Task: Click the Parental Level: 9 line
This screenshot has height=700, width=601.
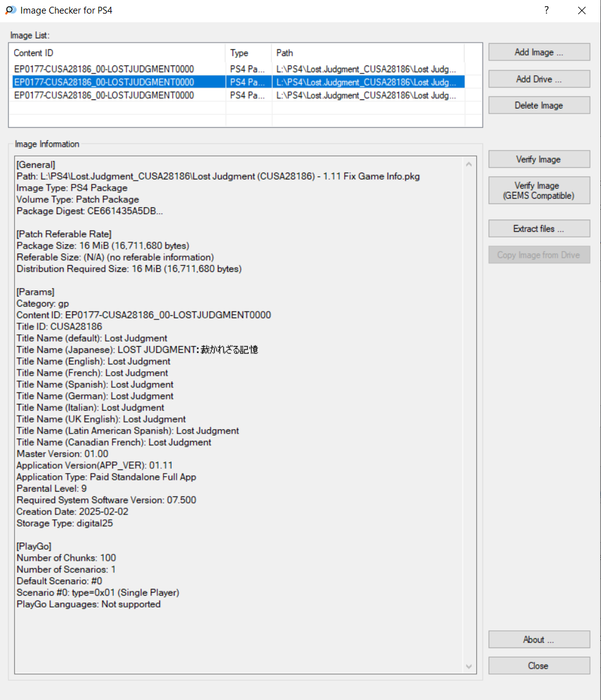Action: click(52, 489)
